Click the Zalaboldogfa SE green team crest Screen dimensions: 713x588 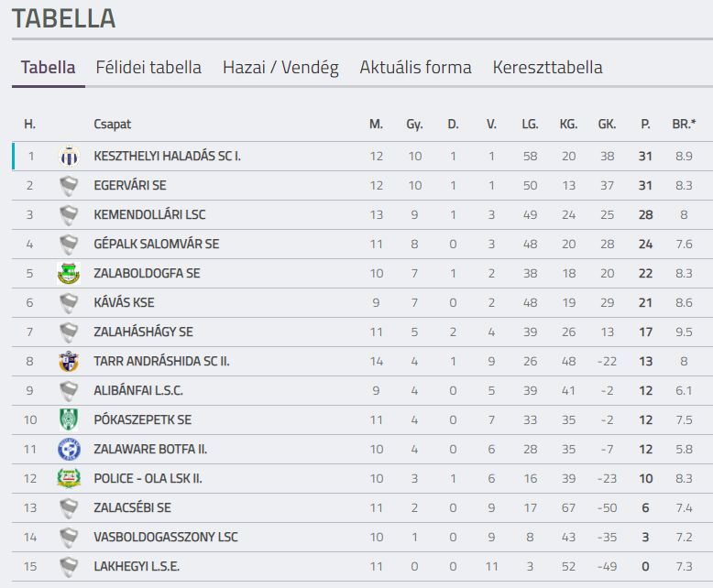(69, 273)
